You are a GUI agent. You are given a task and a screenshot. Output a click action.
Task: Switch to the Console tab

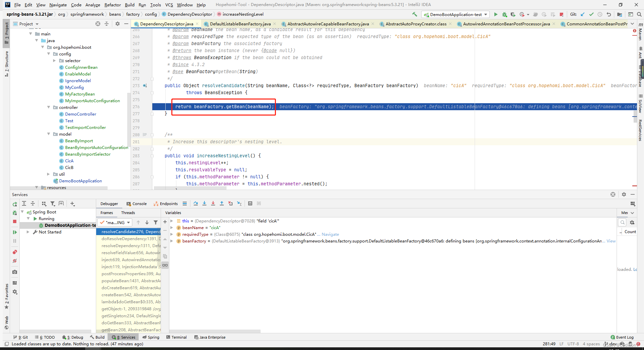coord(137,204)
